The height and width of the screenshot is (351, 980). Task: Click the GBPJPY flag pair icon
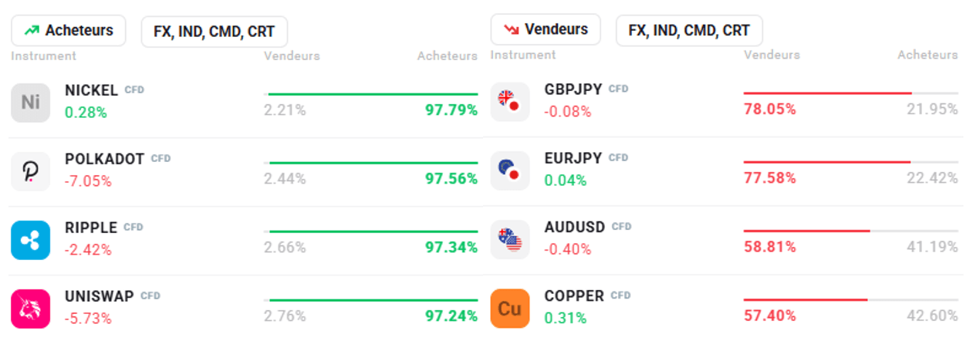[x=509, y=102]
